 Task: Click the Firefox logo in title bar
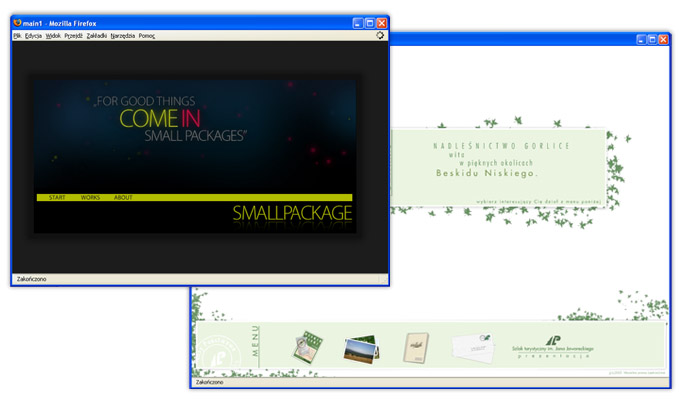(x=17, y=23)
